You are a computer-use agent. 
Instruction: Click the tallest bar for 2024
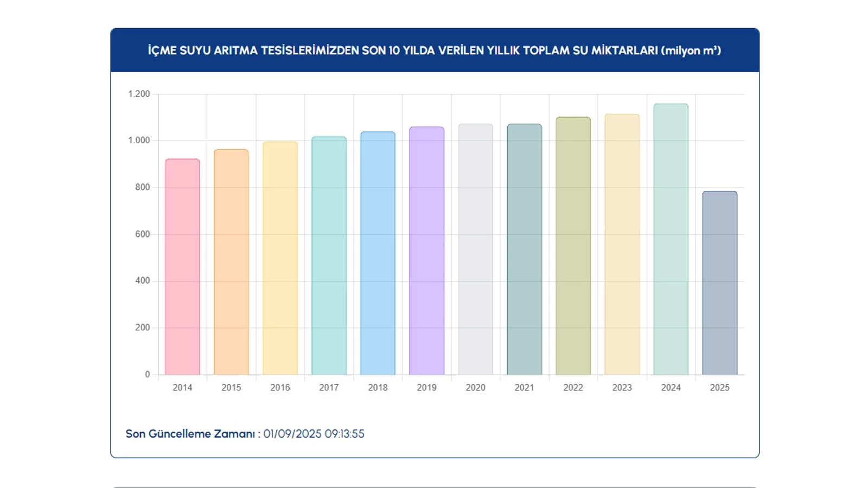click(x=671, y=239)
